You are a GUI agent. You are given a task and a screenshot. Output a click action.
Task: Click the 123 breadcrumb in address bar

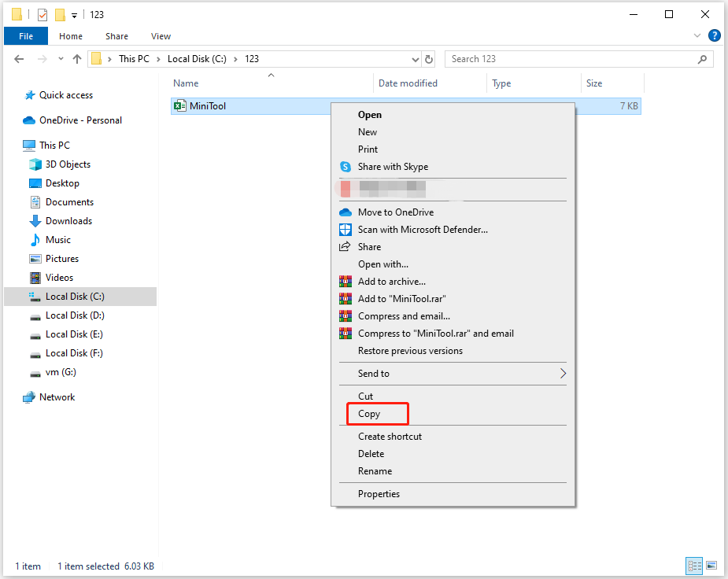pos(252,59)
